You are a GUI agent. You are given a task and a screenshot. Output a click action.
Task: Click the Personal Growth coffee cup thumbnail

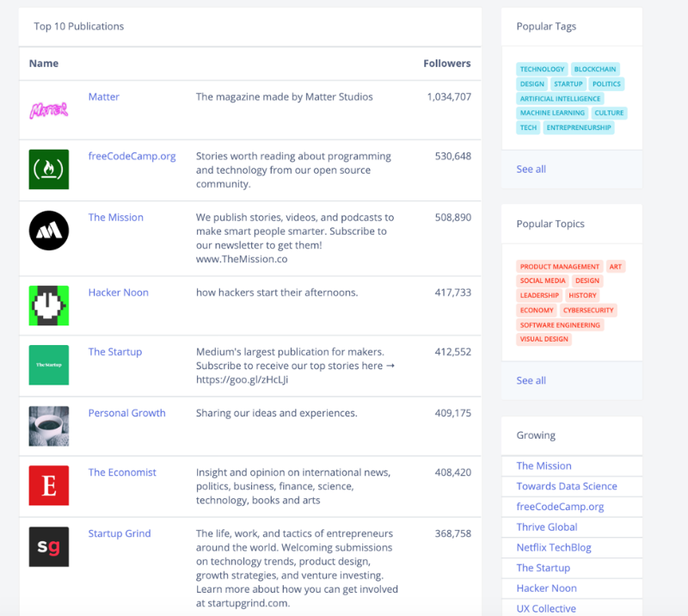[48, 426]
